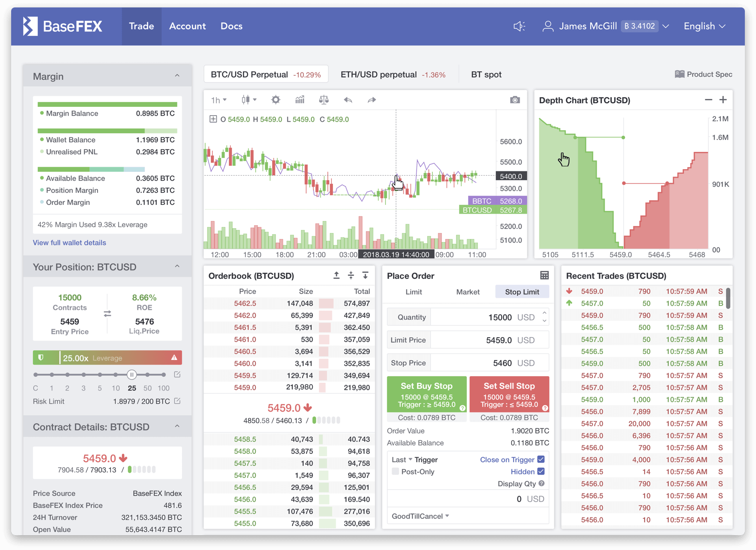Click the Display Qty input field

pos(468,499)
